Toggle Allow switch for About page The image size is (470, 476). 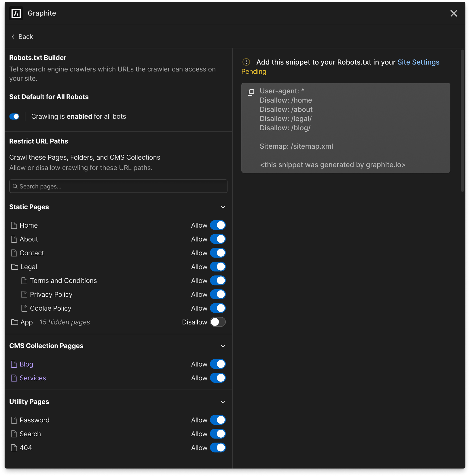click(218, 239)
